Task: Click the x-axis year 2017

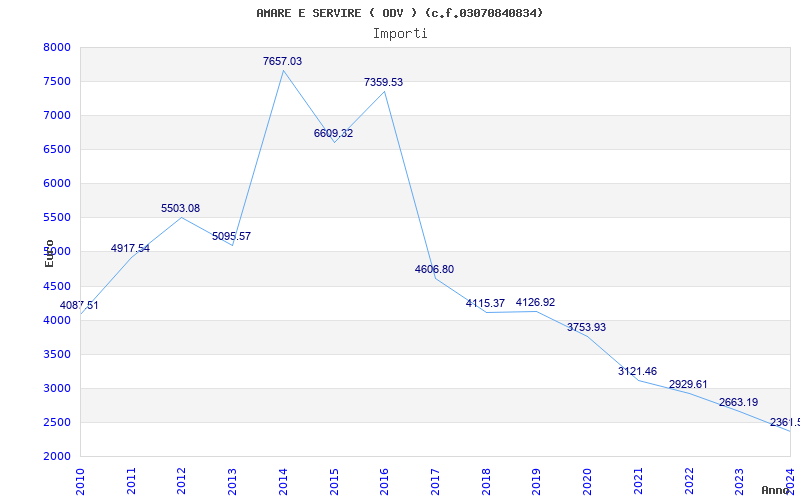Action: point(435,481)
